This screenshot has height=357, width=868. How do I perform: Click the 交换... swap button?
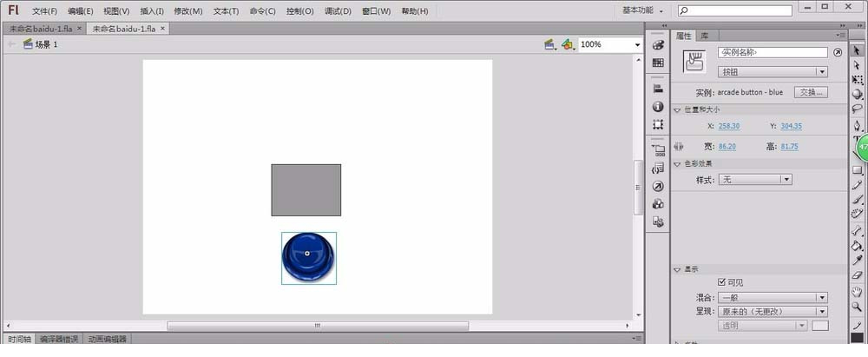pos(811,93)
